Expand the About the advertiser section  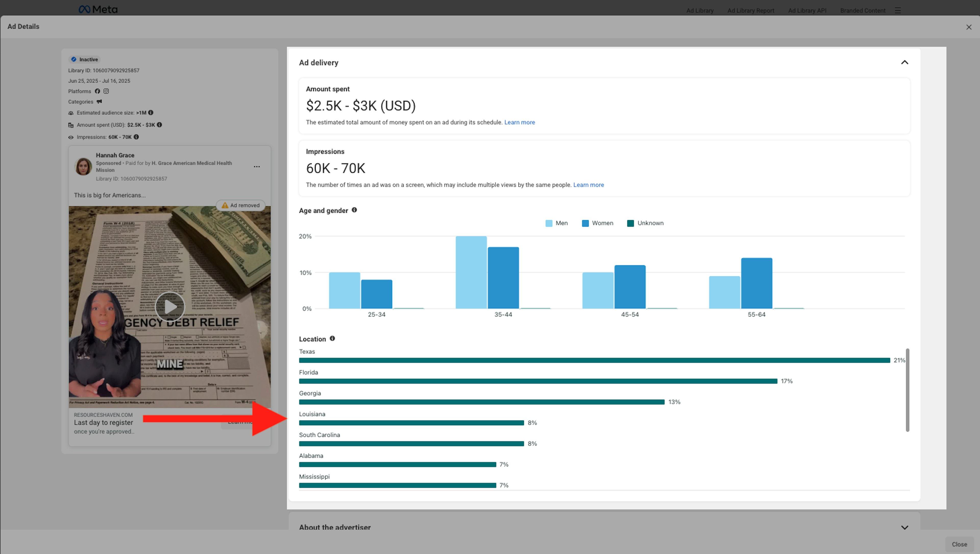(x=905, y=527)
